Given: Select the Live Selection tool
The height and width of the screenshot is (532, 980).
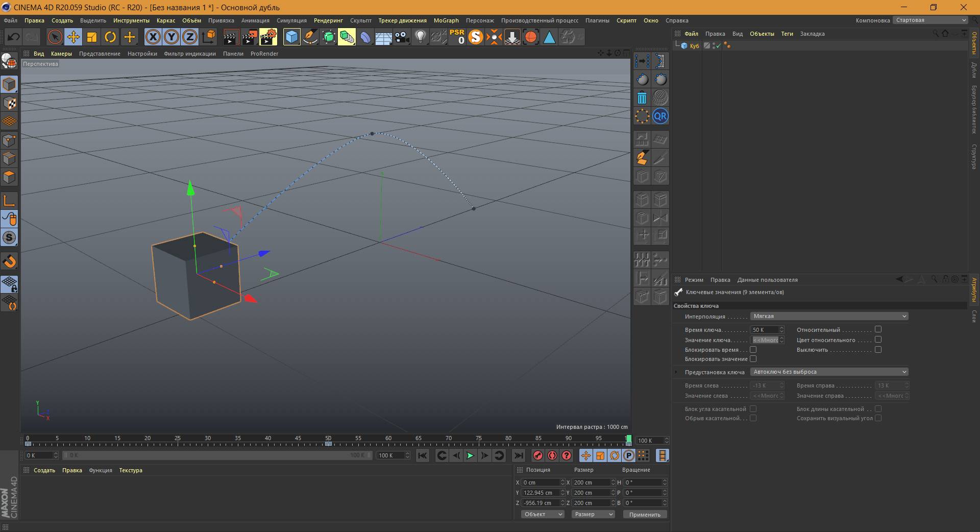Looking at the screenshot, I should 55,37.
